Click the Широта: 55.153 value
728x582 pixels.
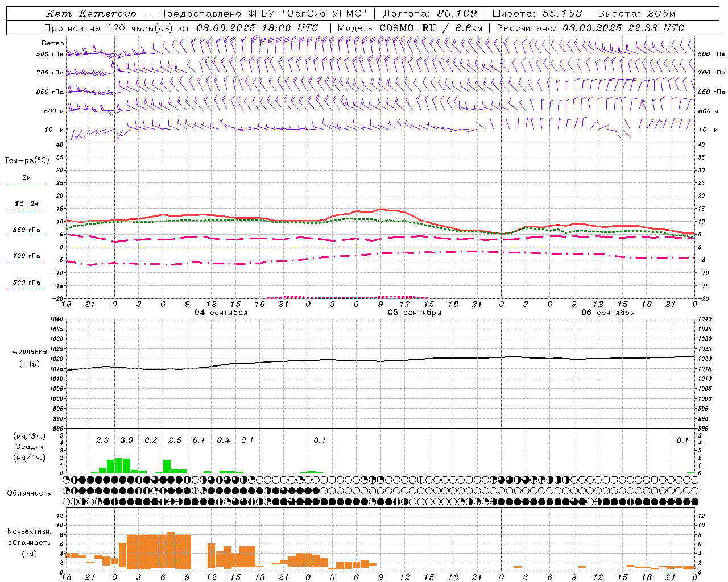(x=537, y=14)
